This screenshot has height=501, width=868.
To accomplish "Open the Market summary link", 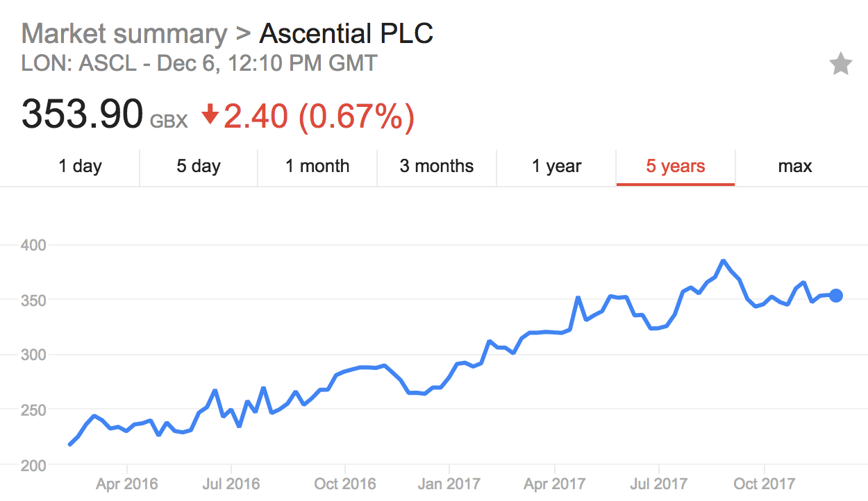I will [124, 33].
